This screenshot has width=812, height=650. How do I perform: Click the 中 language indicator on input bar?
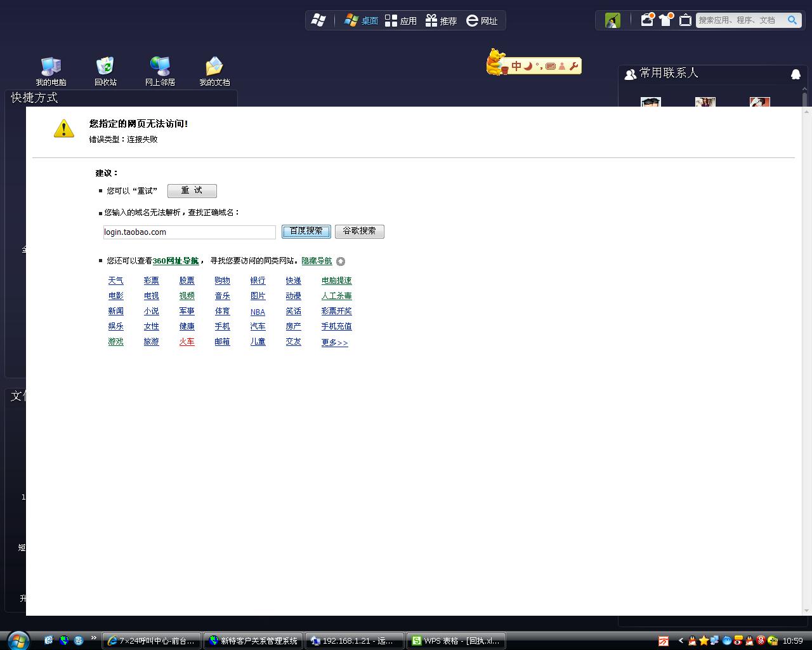coord(516,66)
